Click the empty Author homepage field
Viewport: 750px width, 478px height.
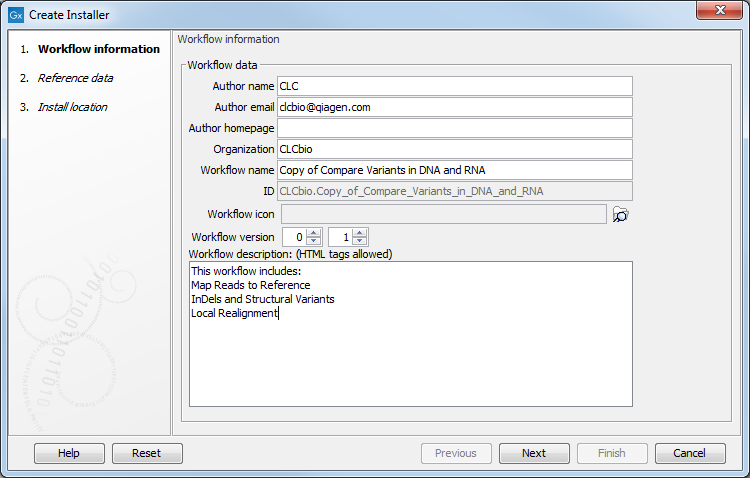point(454,128)
